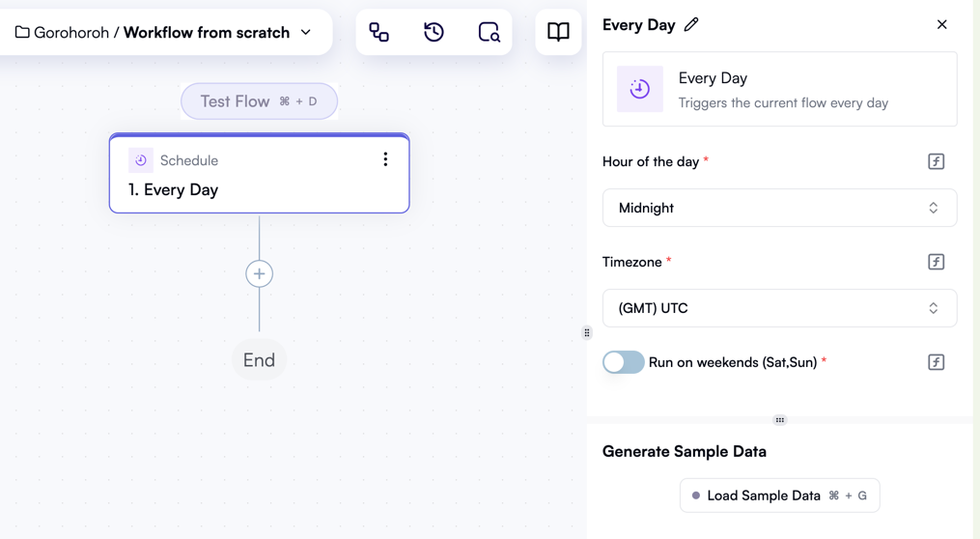
Task: Click Load Sample Data button
Action: (x=779, y=496)
